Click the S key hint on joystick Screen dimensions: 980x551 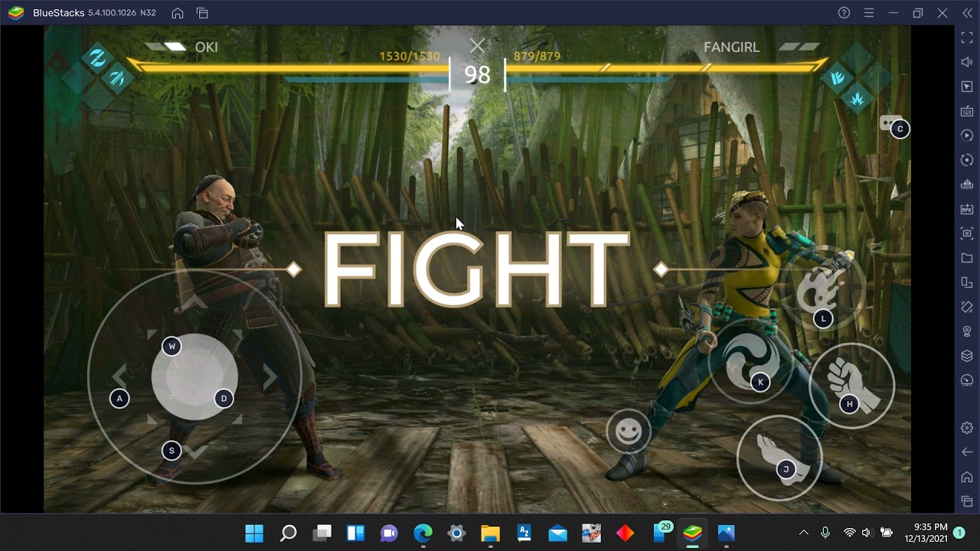click(x=171, y=451)
